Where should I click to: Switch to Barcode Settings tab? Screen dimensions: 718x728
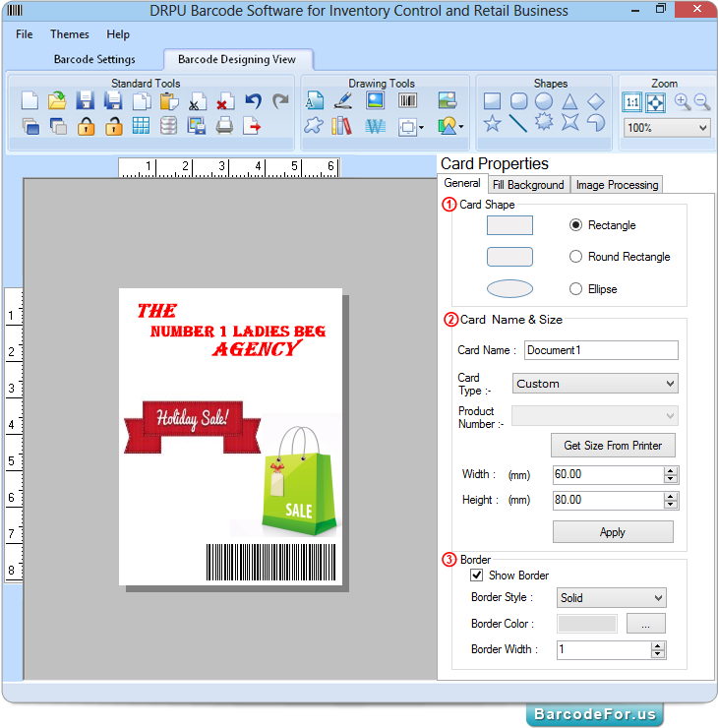pos(94,59)
